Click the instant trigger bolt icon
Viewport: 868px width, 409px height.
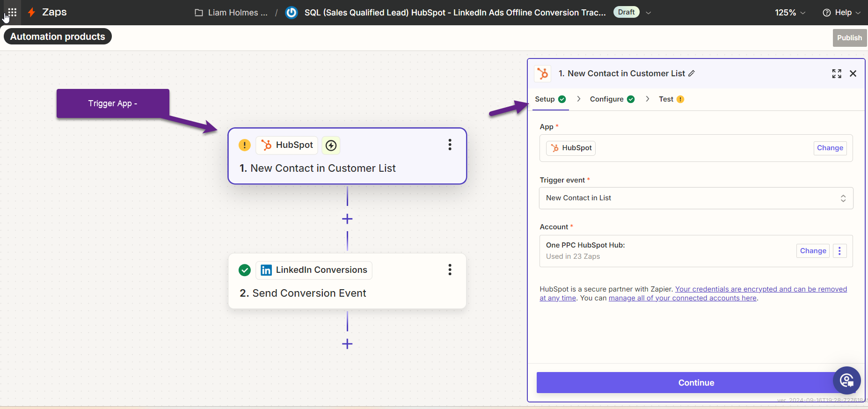tap(331, 146)
